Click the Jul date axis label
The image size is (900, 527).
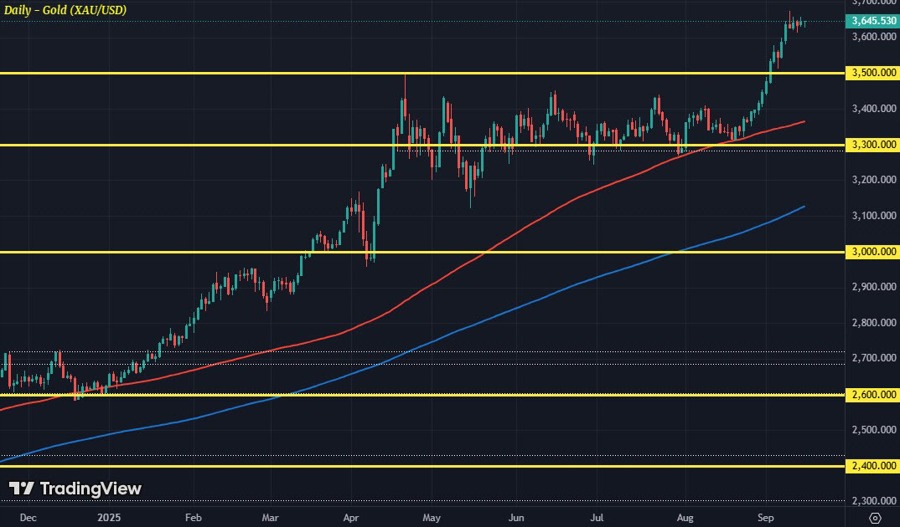pyautogui.click(x=598, y=518)
